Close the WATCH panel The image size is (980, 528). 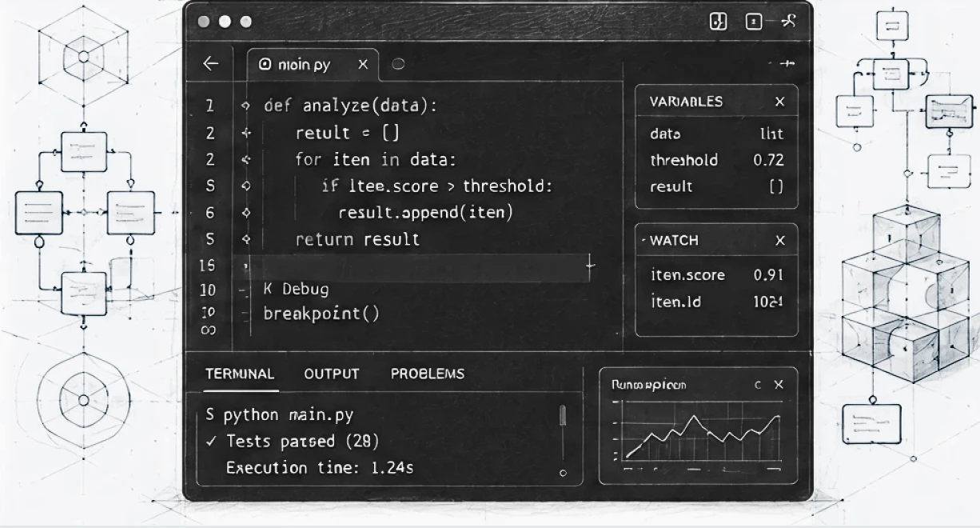[x=780, y=241]
